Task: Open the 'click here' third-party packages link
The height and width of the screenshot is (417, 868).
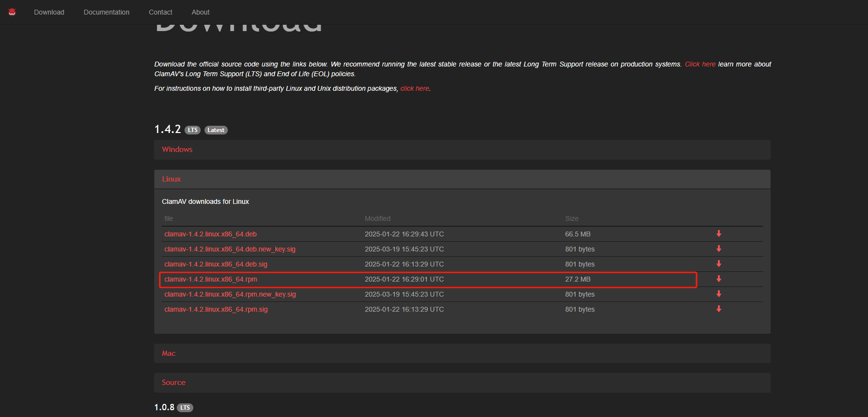Action: pyautogui.click(x=415, y=88)
